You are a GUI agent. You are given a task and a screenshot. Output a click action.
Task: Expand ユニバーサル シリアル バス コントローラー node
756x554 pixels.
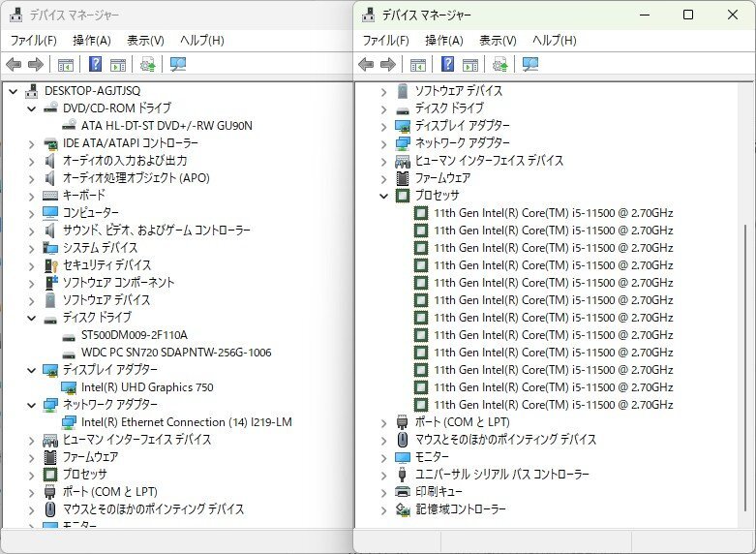383,475
